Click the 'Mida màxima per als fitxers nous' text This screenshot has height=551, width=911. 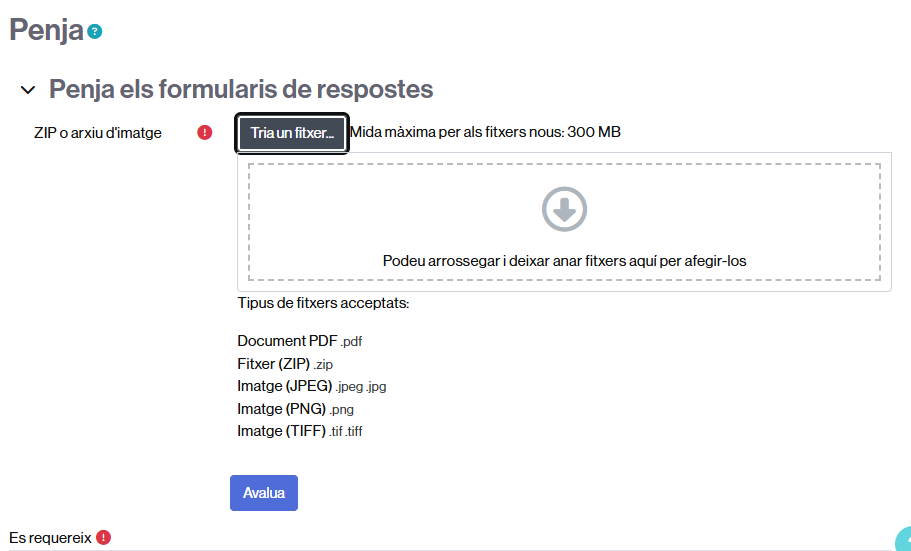(486, 133)
